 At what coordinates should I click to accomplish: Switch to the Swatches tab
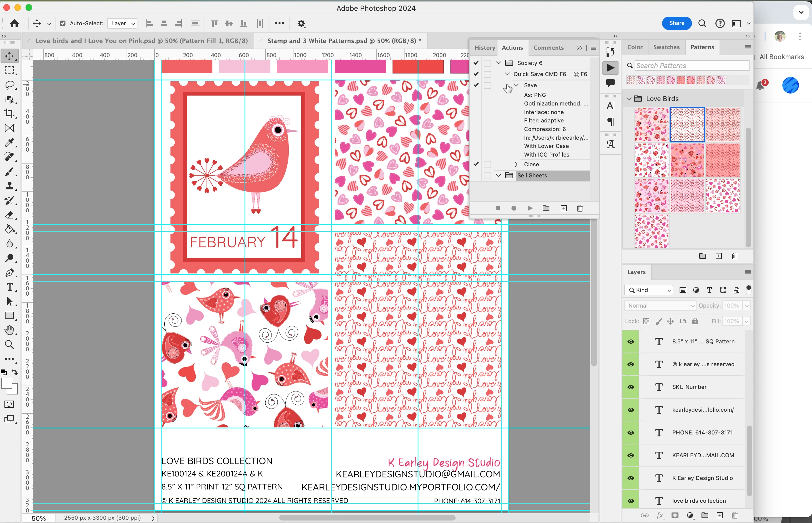coord(666,47)
